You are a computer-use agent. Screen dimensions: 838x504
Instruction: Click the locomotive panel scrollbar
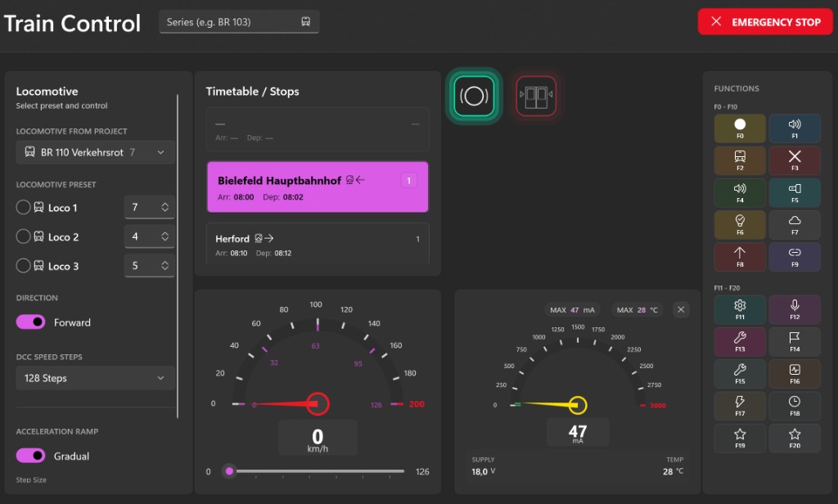coord(178,257)
